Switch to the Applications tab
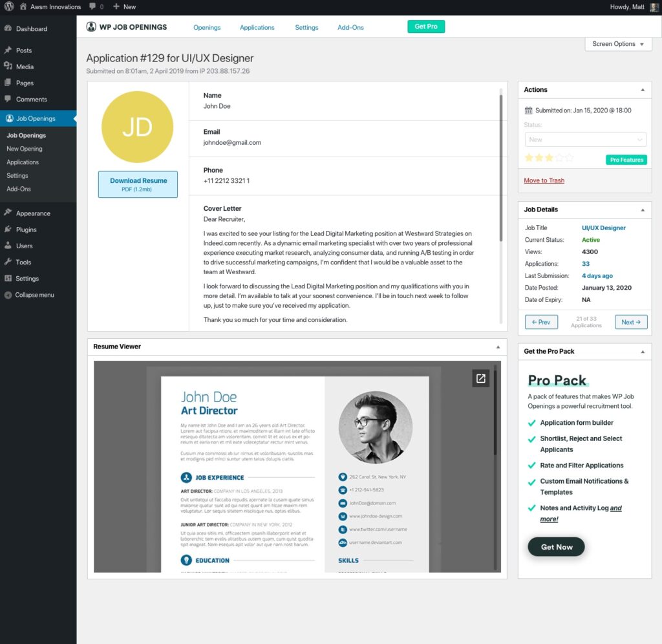 [x=257, y=27]
